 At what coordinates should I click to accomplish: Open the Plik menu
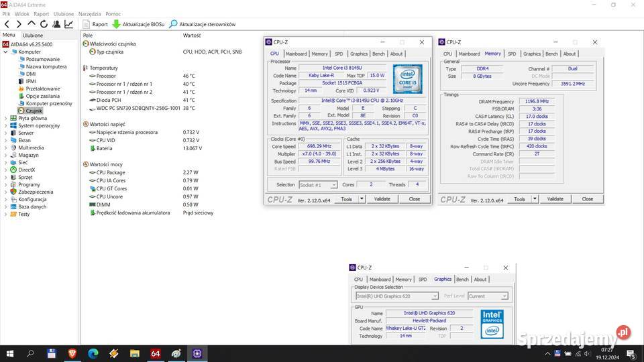(6, 14)
